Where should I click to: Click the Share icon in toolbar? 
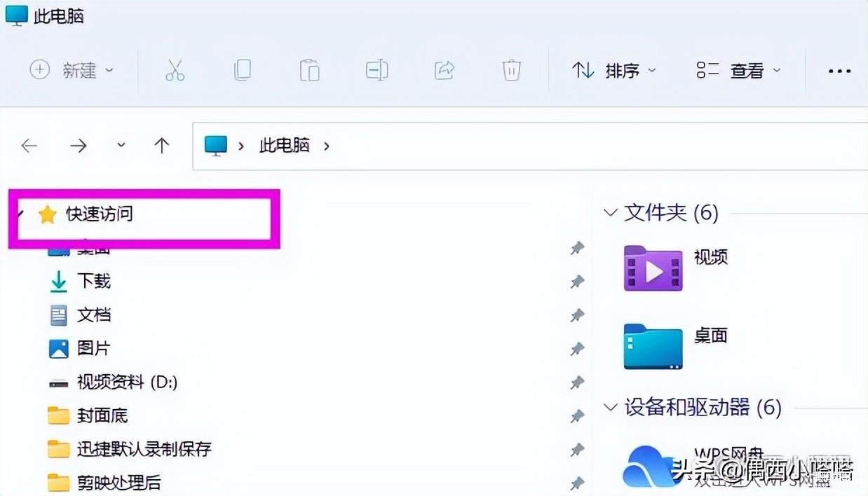[445, 70]
